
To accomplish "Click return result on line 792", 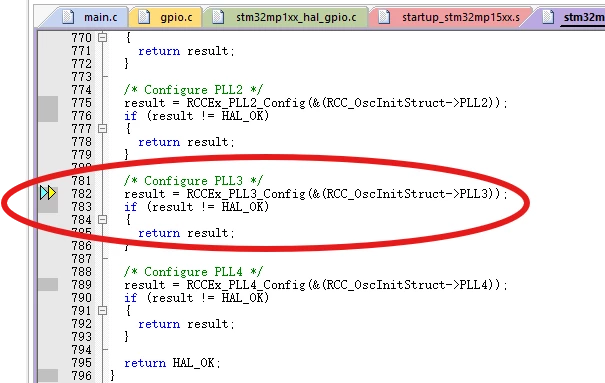I will point(186,324).
